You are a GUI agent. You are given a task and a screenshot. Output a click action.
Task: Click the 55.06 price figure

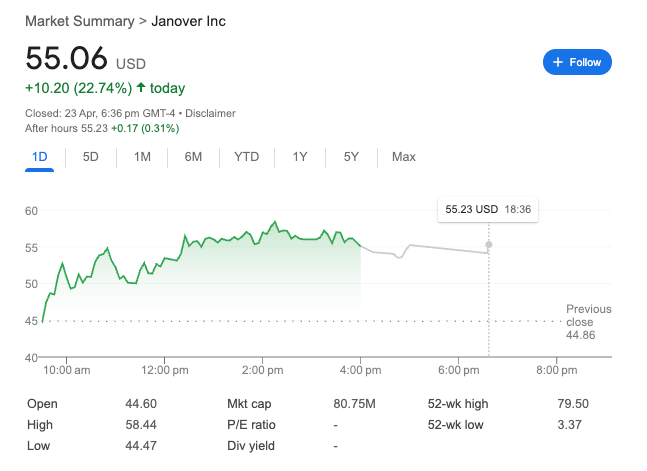click(66, 58)
